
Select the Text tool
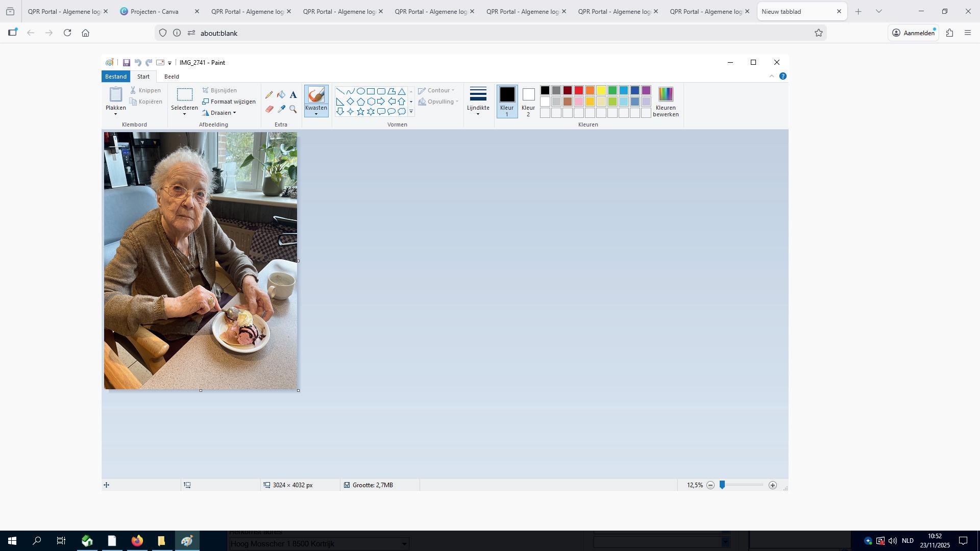click(x=293, y=95)
